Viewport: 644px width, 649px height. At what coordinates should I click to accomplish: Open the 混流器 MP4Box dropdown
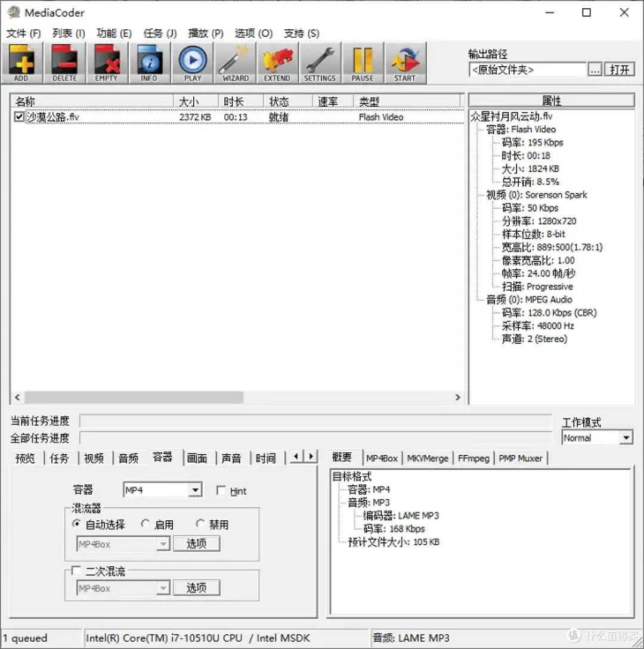point(163,544)
